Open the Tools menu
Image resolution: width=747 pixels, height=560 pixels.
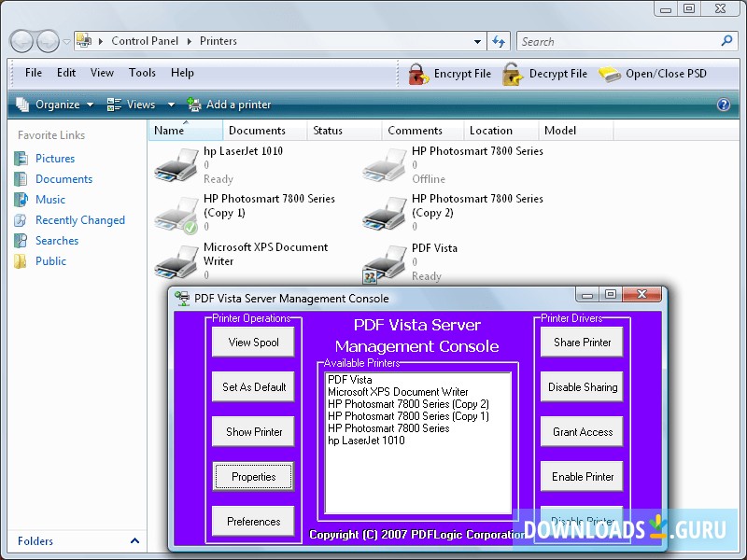pos(142,73)
